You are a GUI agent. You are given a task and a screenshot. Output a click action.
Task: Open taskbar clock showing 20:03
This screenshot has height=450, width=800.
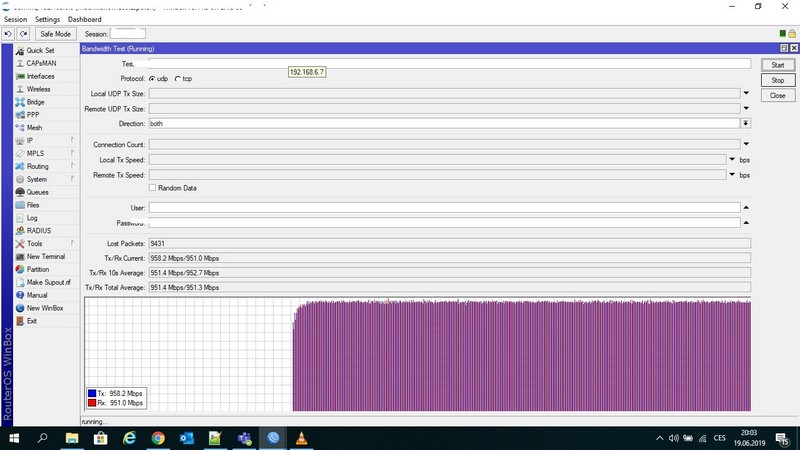click(x=749, y=438)
